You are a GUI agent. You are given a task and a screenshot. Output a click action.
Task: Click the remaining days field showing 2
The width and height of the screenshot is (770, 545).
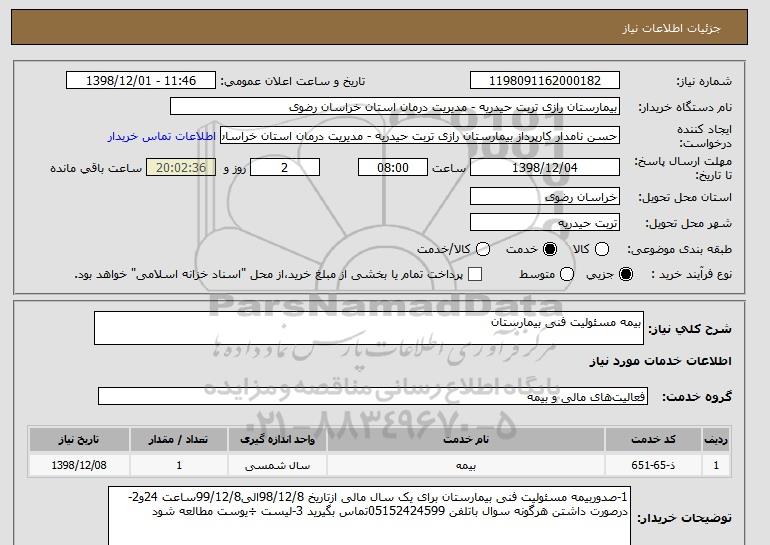click(285, 167)
